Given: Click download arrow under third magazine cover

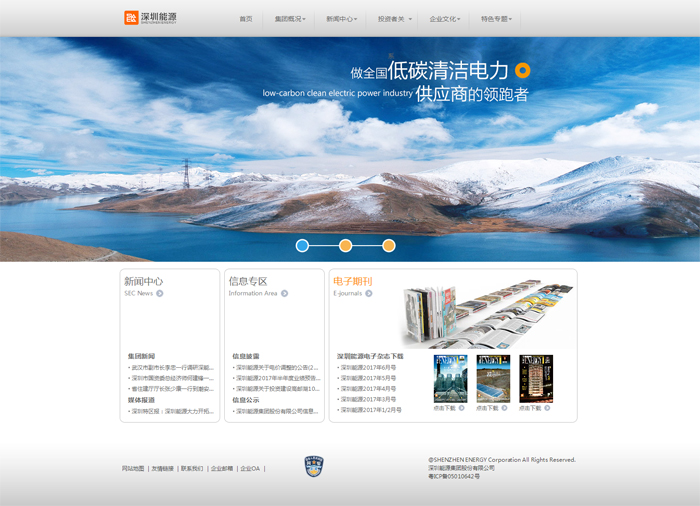Looking at the screenshot, I should point(546,408).
